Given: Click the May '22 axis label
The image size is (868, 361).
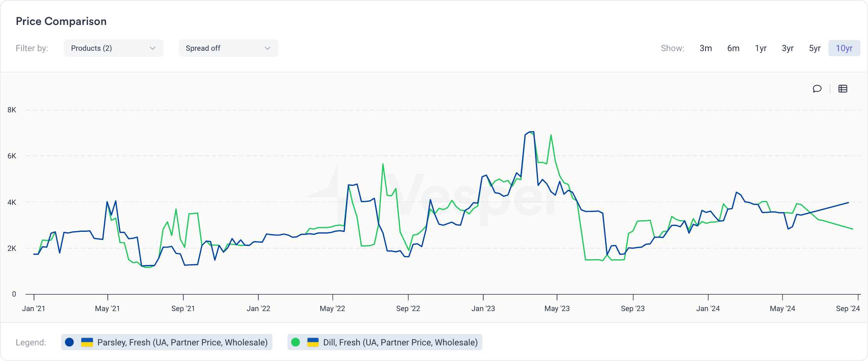Looking at the screenshot, I should 332,308.
